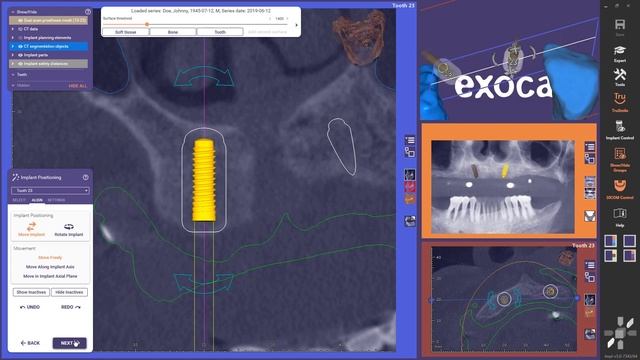Choose Tooth threshold preset
640x360 pixels.
click(220, 32)
